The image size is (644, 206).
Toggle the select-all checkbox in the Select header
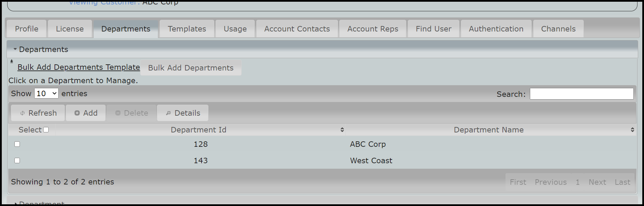tap(47, 129)
